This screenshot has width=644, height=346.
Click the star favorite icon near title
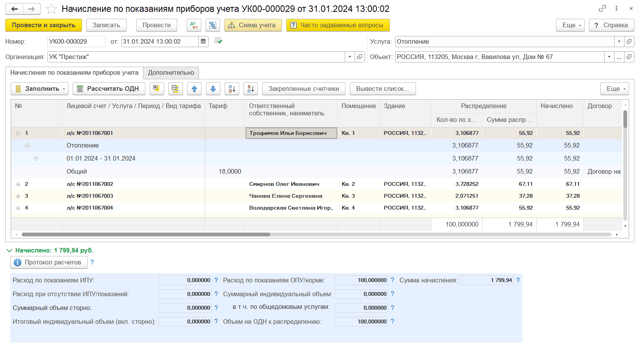pyautogui.click(x=51, y=9)
